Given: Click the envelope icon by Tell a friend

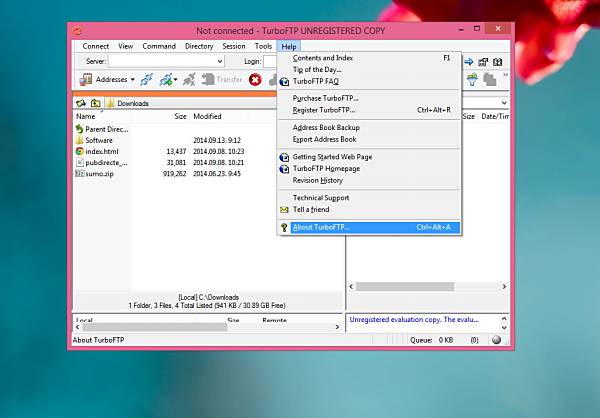Looking at the screenshot, I should (284, 210).
